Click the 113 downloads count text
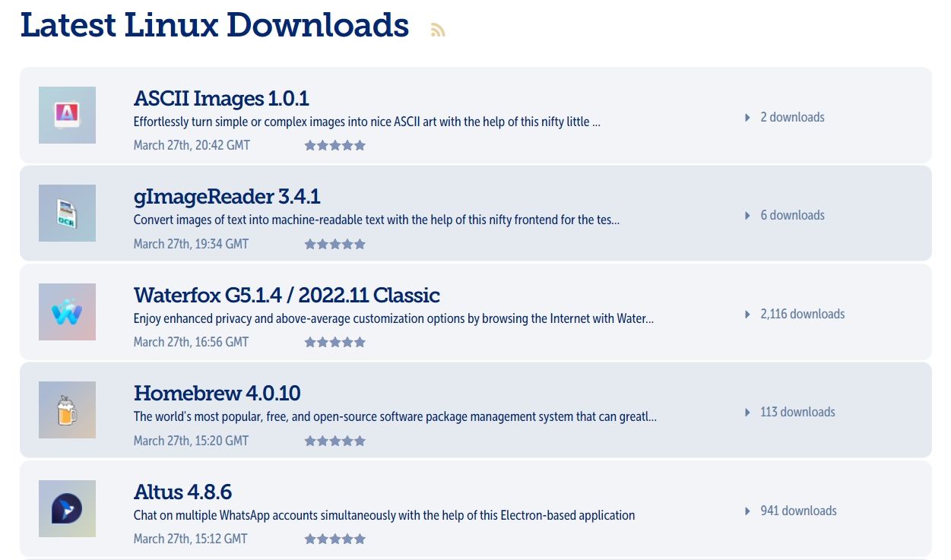This screenshot has width=951, height=560. tap(797, 412)
